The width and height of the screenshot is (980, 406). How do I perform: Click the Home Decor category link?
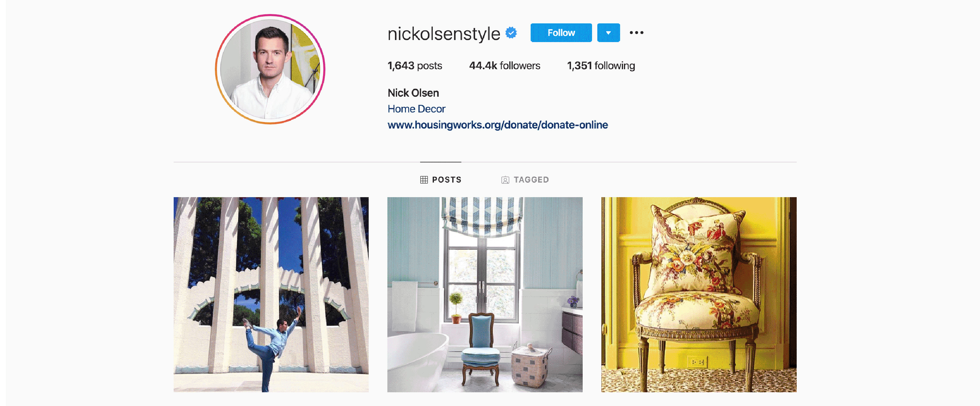pos(416,109)
